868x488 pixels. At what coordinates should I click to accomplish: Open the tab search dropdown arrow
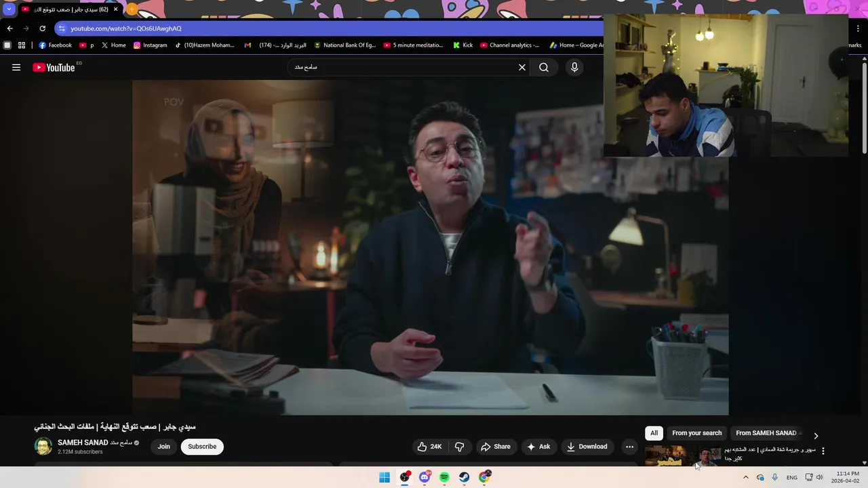click(x=9, y=9)
